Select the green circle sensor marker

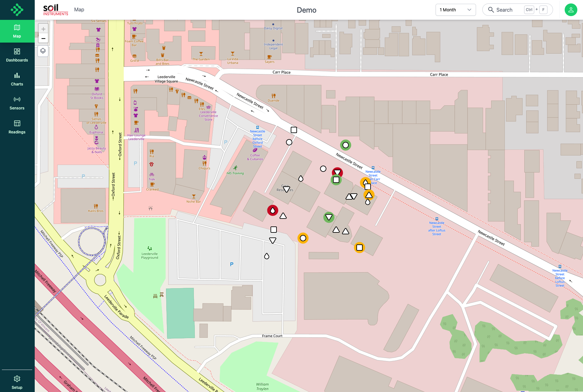pyautogui.click(x=346, y=145)
